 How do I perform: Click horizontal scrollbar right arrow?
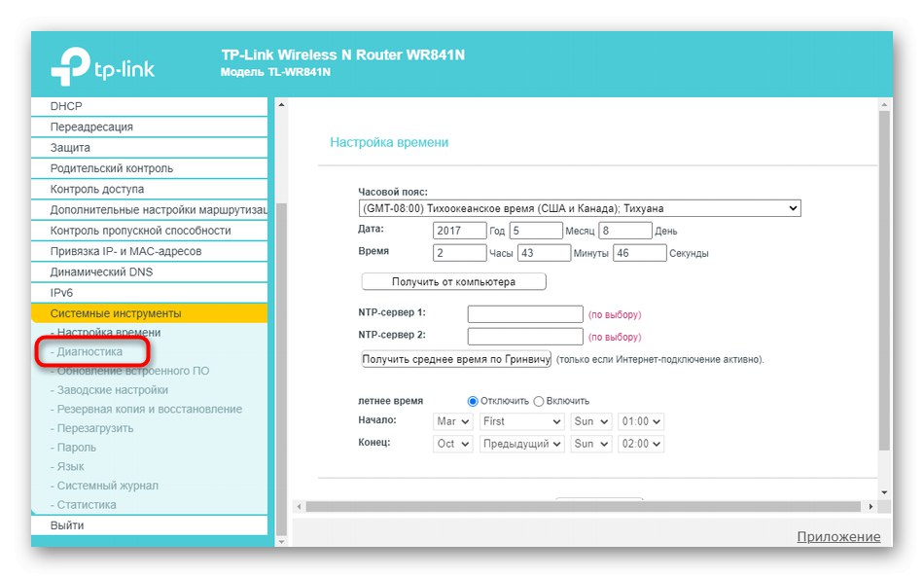pos(871,507)
